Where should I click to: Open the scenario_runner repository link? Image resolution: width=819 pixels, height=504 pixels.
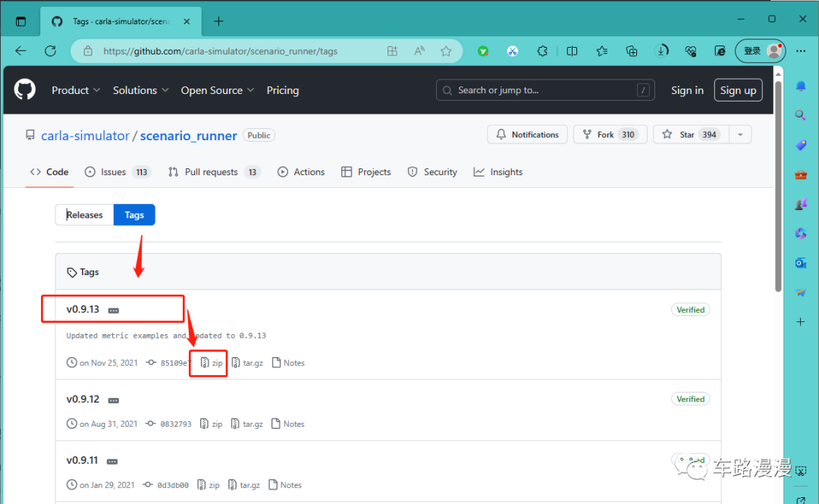(189, 136)
